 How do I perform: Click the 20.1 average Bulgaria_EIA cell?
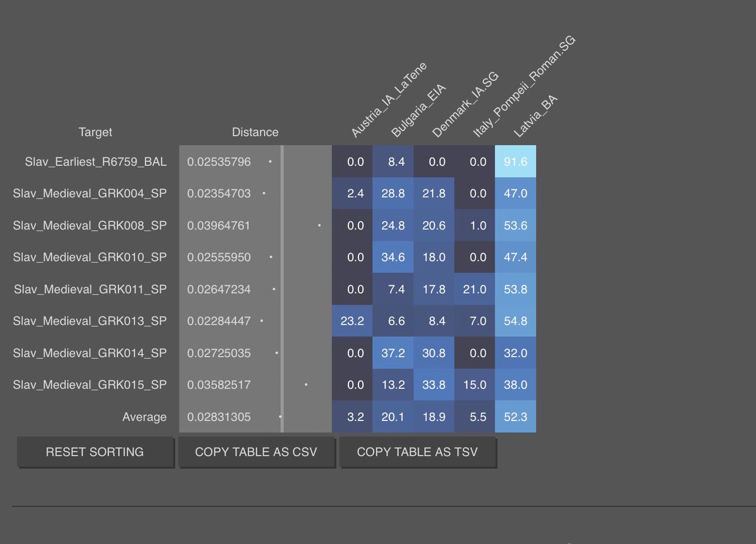pyautogui.click(x=393, y=417)
